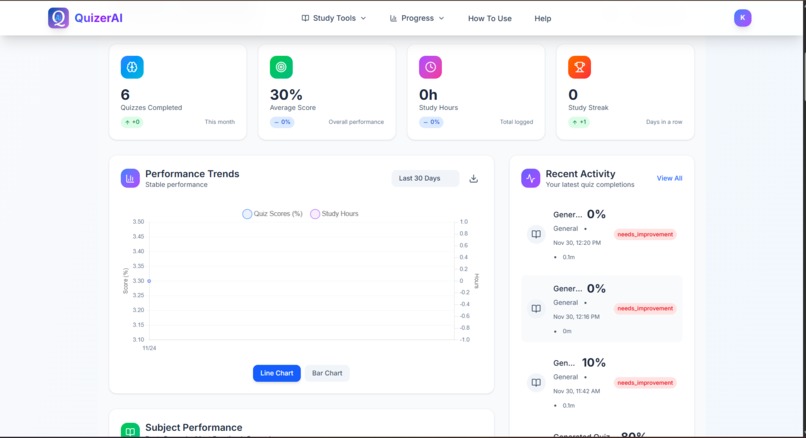Switch to Bar Chart view

click(x=327, y=373)
